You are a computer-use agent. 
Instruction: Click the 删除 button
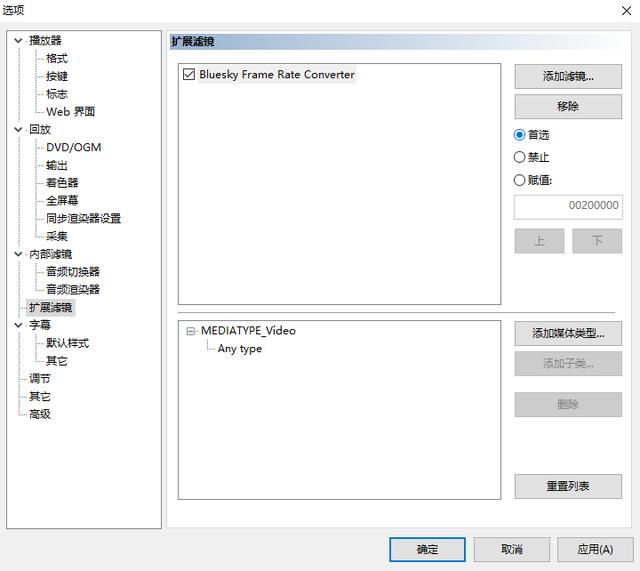click(x=568, y=404)
